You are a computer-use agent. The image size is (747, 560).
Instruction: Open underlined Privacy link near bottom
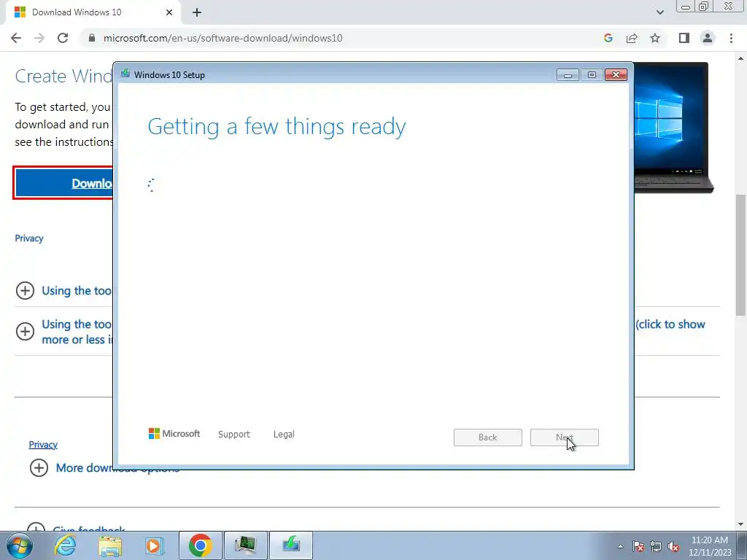[x=43, y=444]
